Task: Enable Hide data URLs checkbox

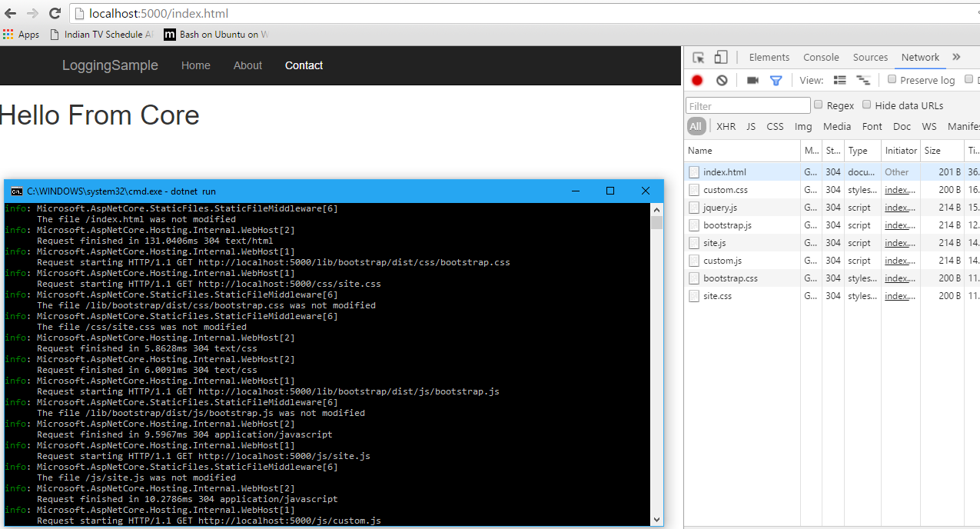Action: point(867,105)
